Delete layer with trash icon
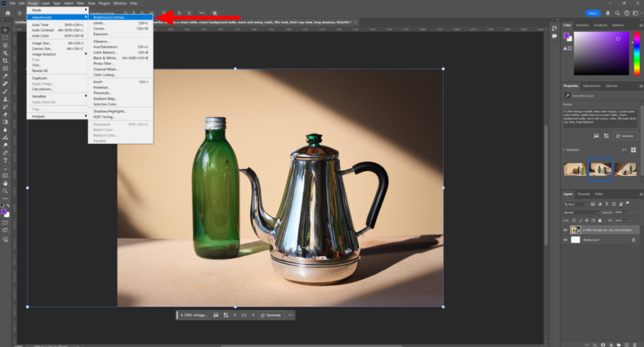The width and height of the screenshot is (644, 347). click(x=635, y=344)
